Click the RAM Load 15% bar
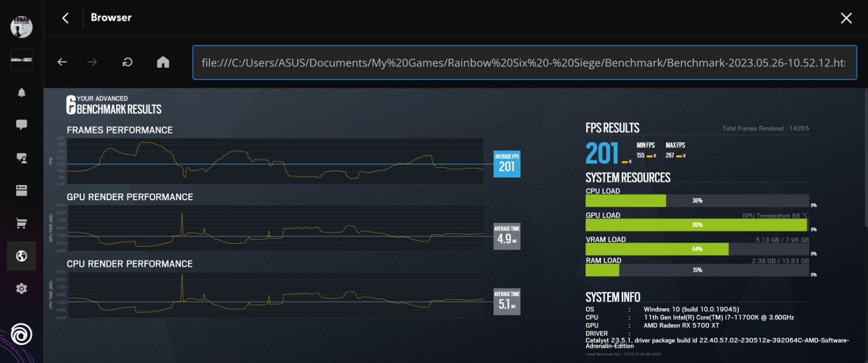Viewport: 868px width, 363px height. (x=697, y=270)
